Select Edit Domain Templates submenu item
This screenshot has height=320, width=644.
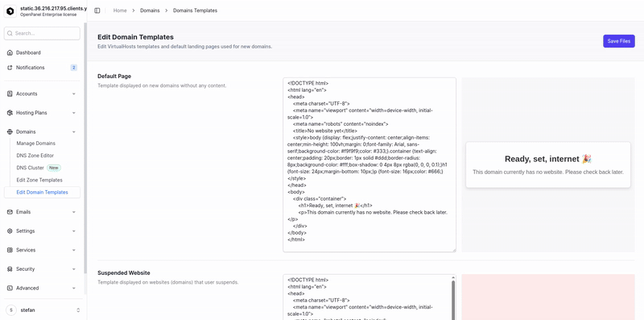coord(42,192)
